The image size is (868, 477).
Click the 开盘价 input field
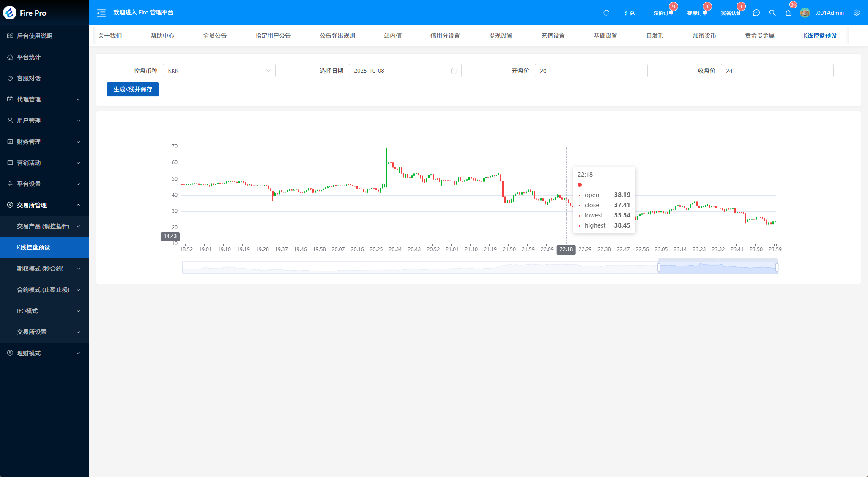[x=591, y=71]
